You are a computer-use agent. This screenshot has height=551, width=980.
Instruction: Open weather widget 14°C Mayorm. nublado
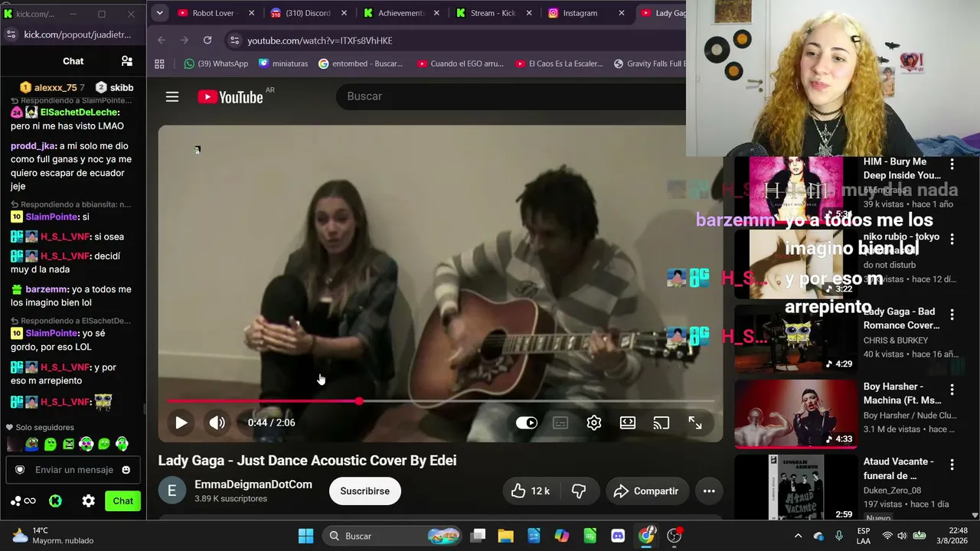click(52, 536)
